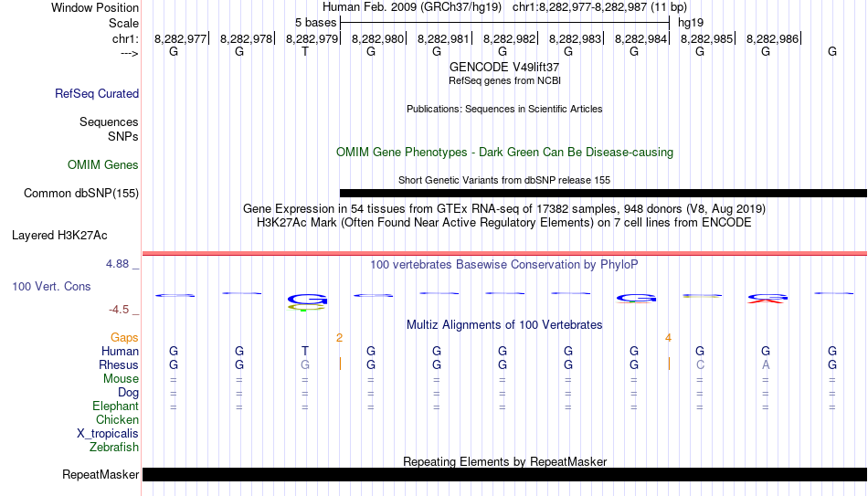The width and height of the screenshot is (868, 496).
Task: Click 'RefSeq genes from NCBI' title
Action: point(504,80)
